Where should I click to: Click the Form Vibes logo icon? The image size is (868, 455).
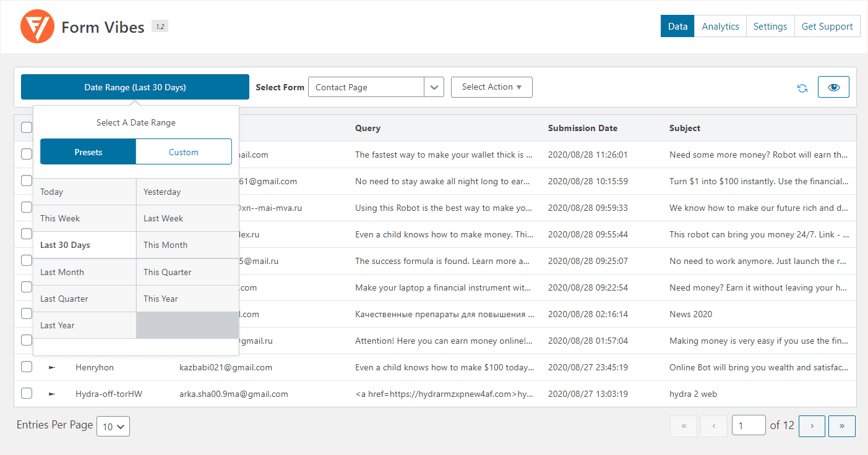tap(38, 27)
